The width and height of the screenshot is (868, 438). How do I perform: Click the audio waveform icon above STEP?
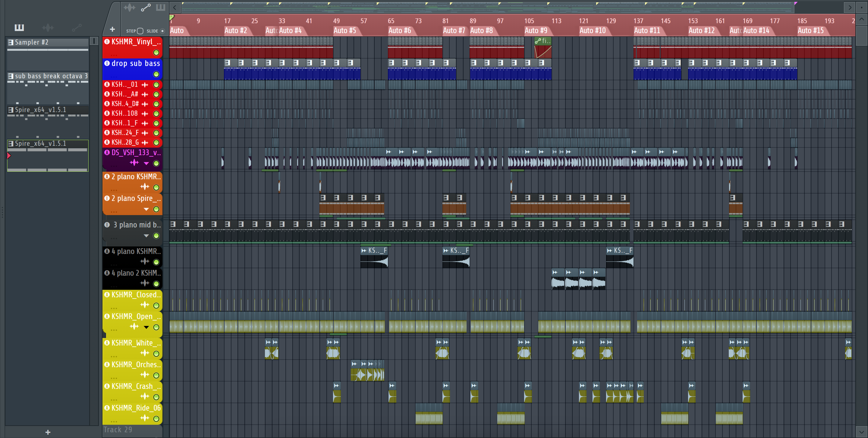tap(129, 8)
